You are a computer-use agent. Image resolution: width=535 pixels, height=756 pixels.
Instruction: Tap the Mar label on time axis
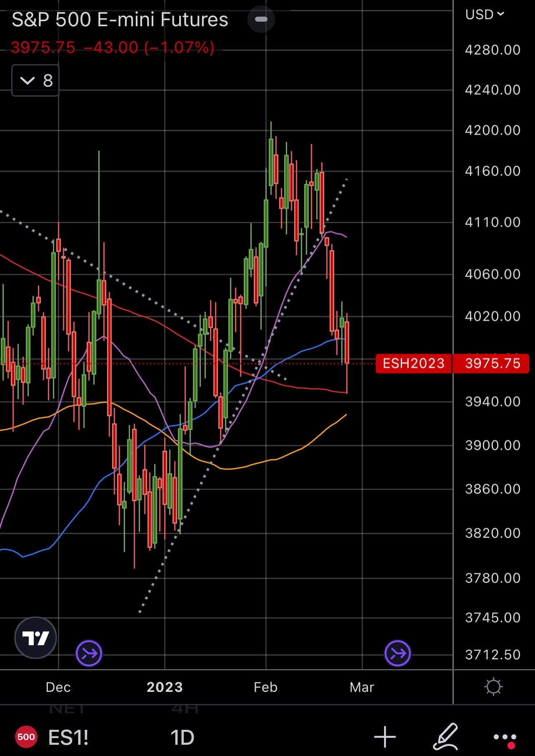click(x=362, y=687)
